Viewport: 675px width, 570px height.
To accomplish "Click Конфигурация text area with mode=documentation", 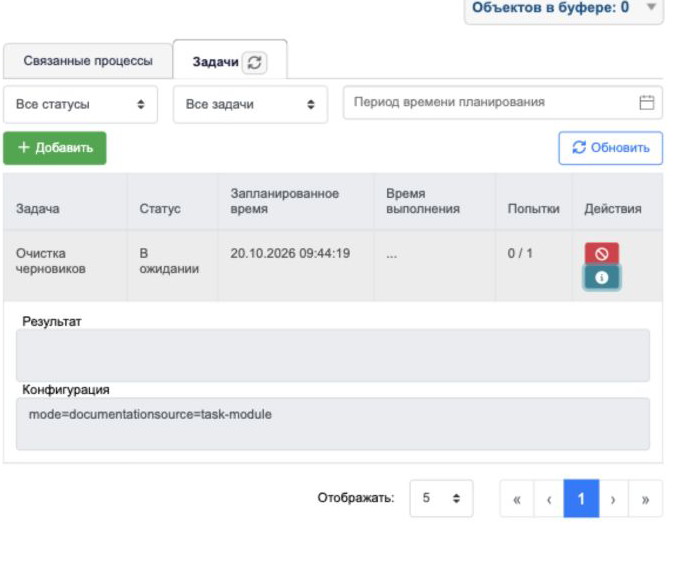I will [333, 424].
